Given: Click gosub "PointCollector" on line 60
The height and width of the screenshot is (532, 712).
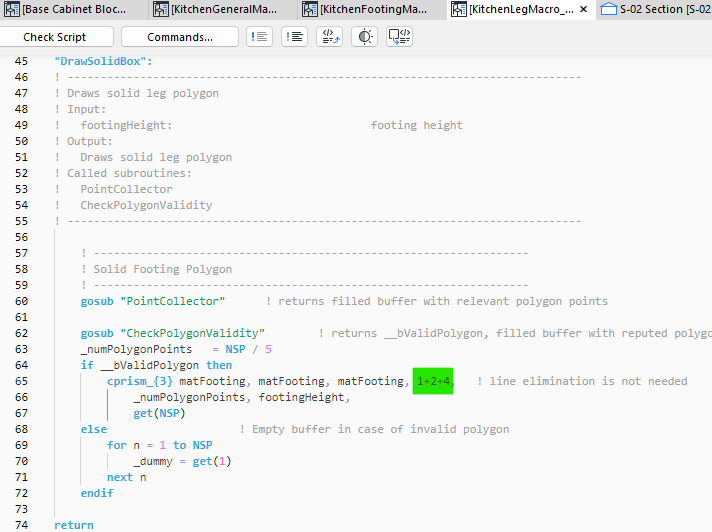Looking at the screenshot, I should click(x=153, y=301).
